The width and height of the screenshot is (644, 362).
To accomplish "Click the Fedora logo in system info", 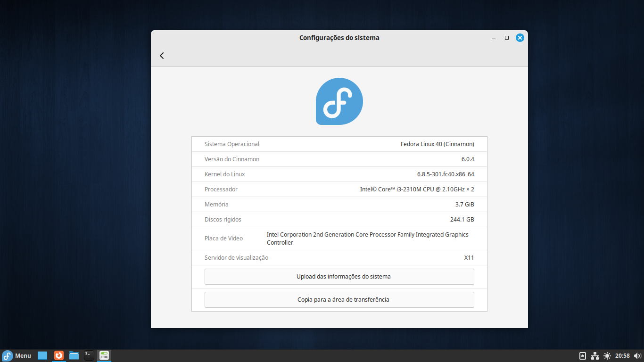I will 339,101.
